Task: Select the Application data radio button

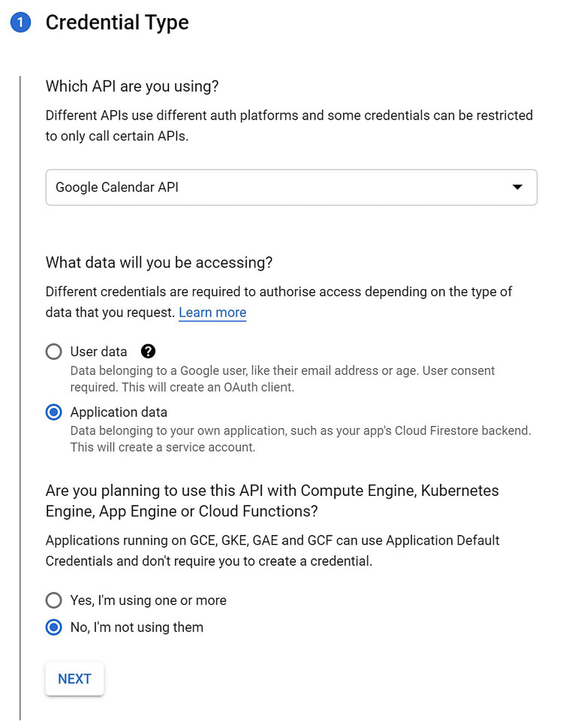Action: (53, 412)
